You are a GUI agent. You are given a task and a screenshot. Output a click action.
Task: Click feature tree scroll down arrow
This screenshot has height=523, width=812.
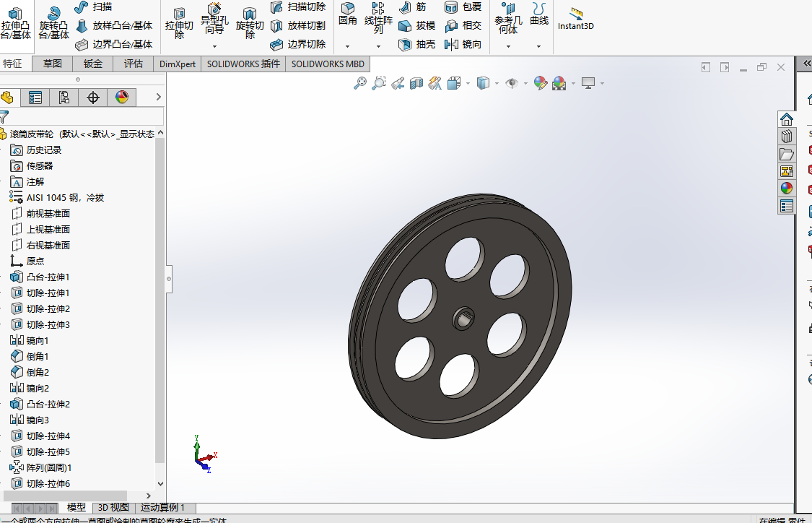pyautogui.click(x=160, y=483)
